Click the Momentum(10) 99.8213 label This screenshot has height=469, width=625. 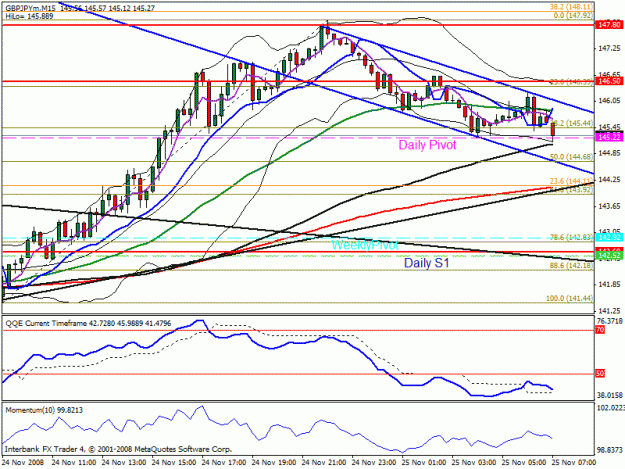point(44,410)
